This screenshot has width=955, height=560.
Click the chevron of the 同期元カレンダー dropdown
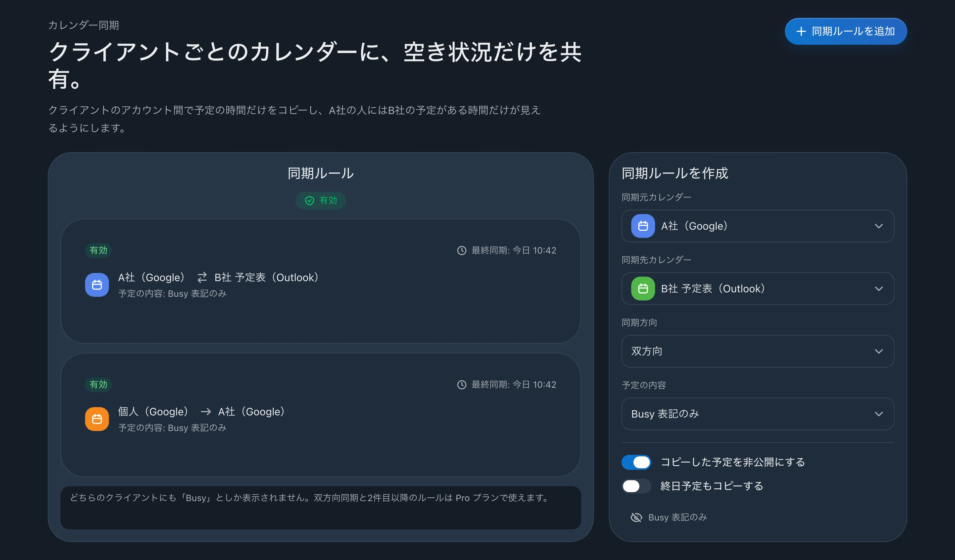click(x=879, y=226)
